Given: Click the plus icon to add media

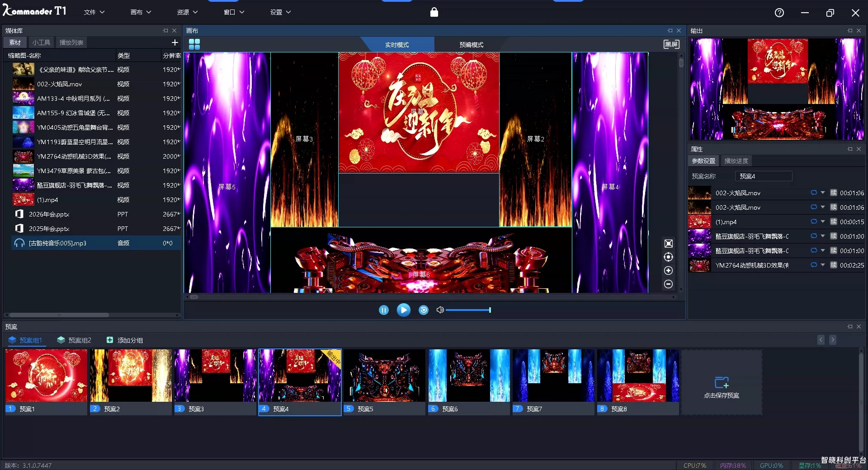Looking at the screenshot, I should tap(175, 42).
